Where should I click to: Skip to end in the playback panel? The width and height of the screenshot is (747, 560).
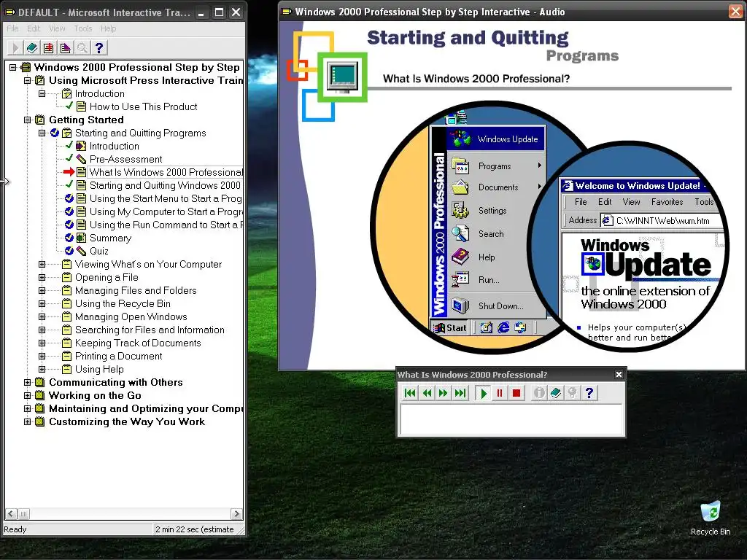[x=460, y=393]
